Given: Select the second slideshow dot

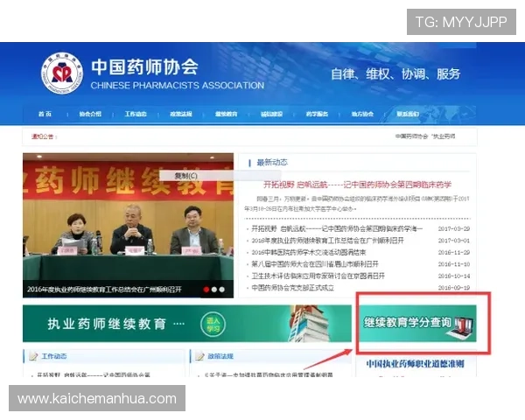Looking at the screenshot, I should pyautogui.click(x=214, y=290).
